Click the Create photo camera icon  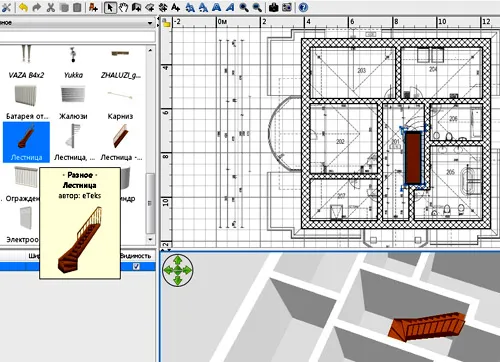point(273,7)
